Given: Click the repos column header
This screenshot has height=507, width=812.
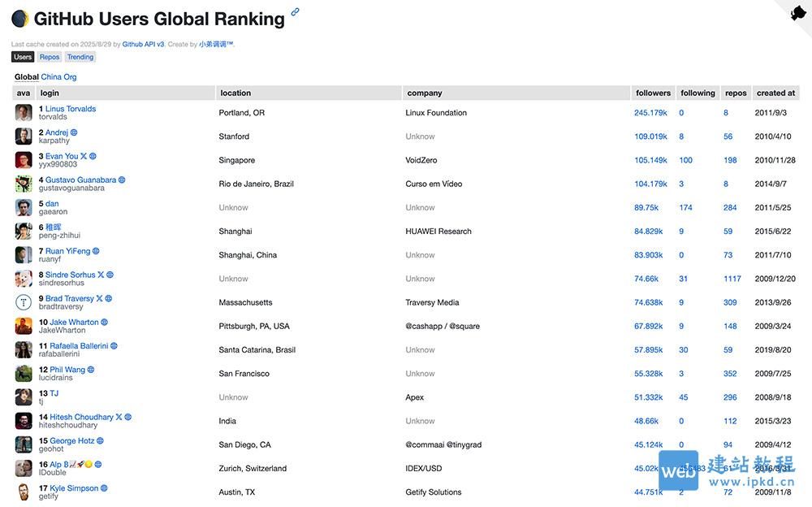Looking at the screenshot, I should click(736, 93).
